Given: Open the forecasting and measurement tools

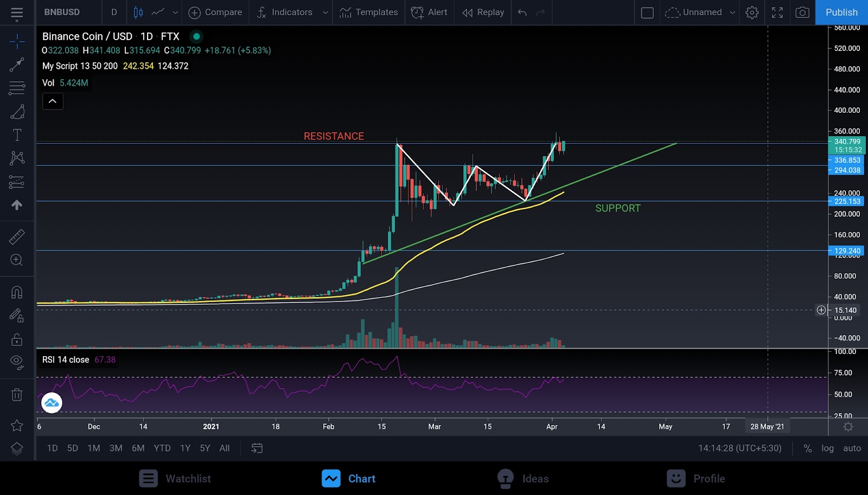Looking at the screenshot, I should tap(17, 182).
